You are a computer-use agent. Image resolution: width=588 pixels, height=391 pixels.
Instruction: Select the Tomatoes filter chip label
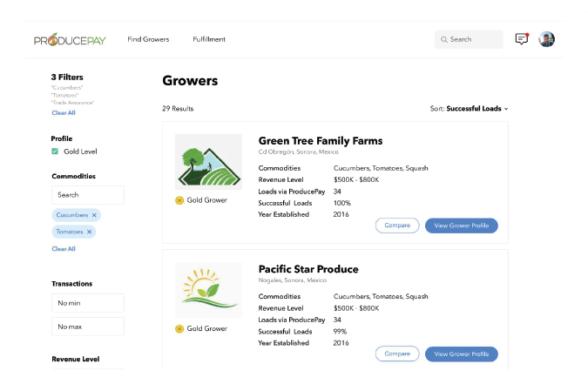tap(70, 232)
